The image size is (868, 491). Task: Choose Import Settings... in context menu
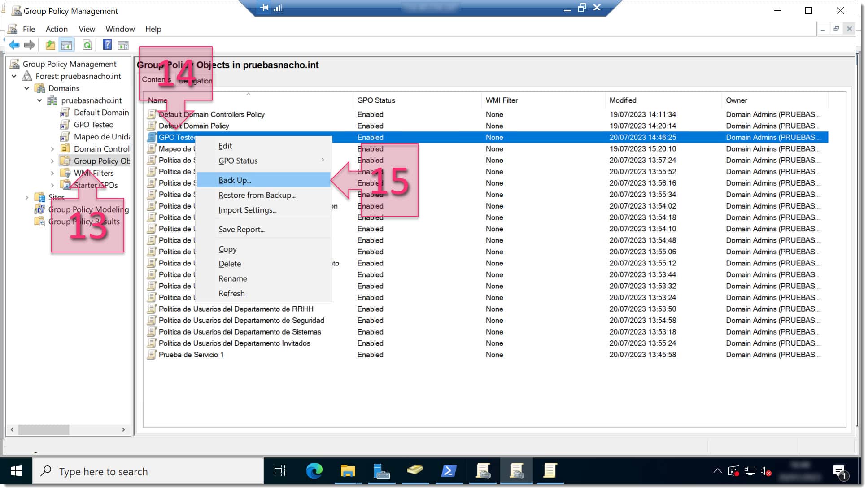264,210
